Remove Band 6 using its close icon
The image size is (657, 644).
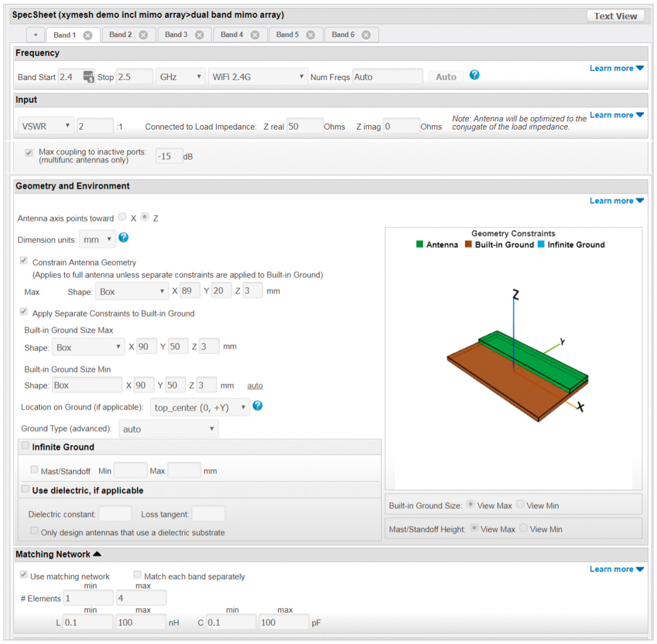(366, 35)
